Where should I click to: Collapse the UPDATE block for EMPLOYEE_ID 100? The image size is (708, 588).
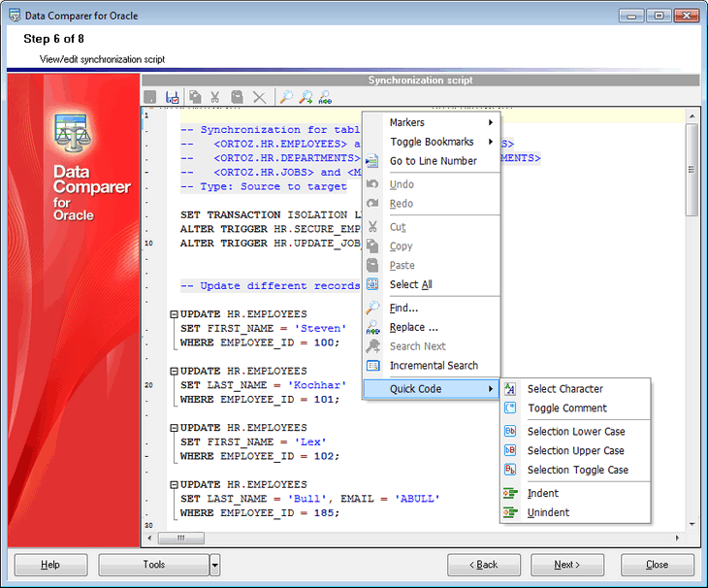click(x=174, y=314)
